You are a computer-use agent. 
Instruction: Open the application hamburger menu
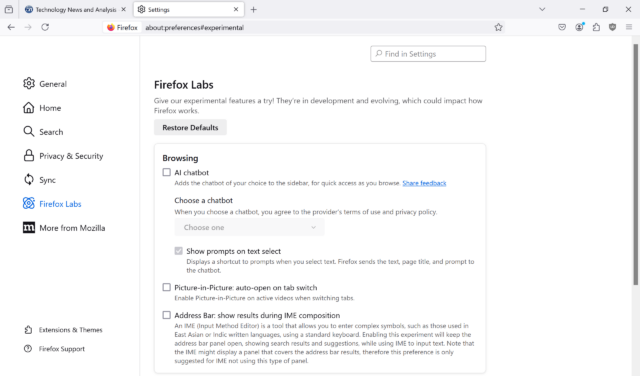point(629,27)
